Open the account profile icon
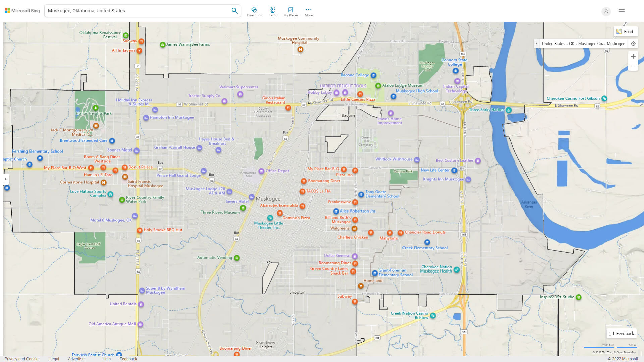Screen dimensions: 644x362 coord(606,11)
